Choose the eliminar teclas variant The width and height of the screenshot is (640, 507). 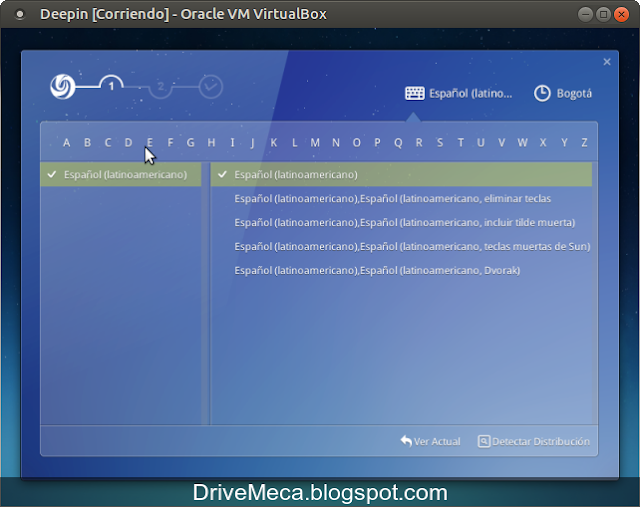(401, 199)
